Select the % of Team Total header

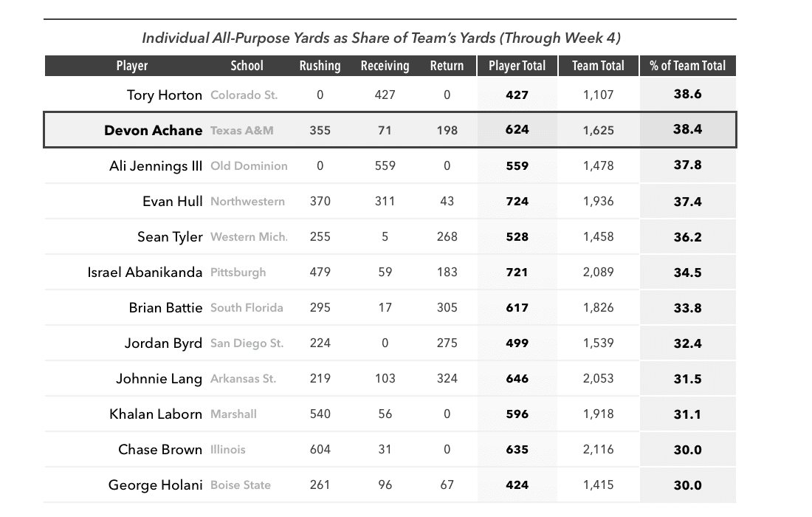(688, 66)
